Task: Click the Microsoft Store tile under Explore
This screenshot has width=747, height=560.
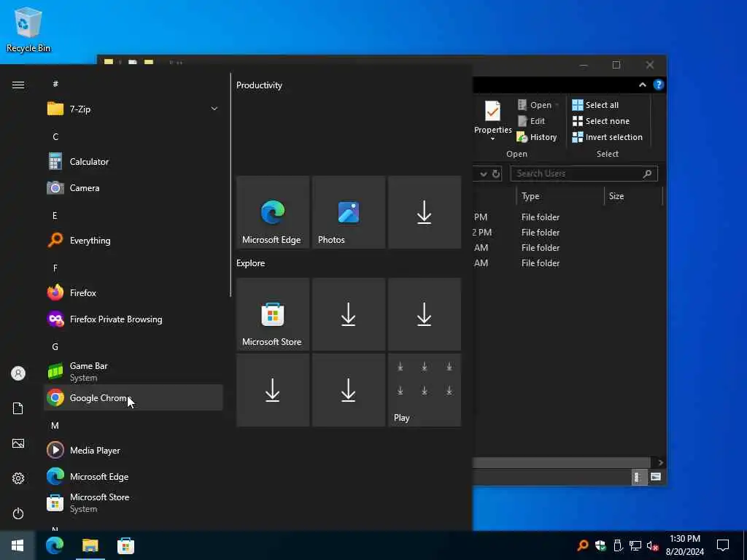Action: coord(273,314)
